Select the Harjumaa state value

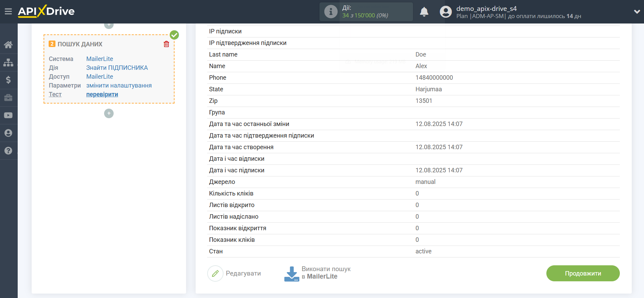(429, 89)
